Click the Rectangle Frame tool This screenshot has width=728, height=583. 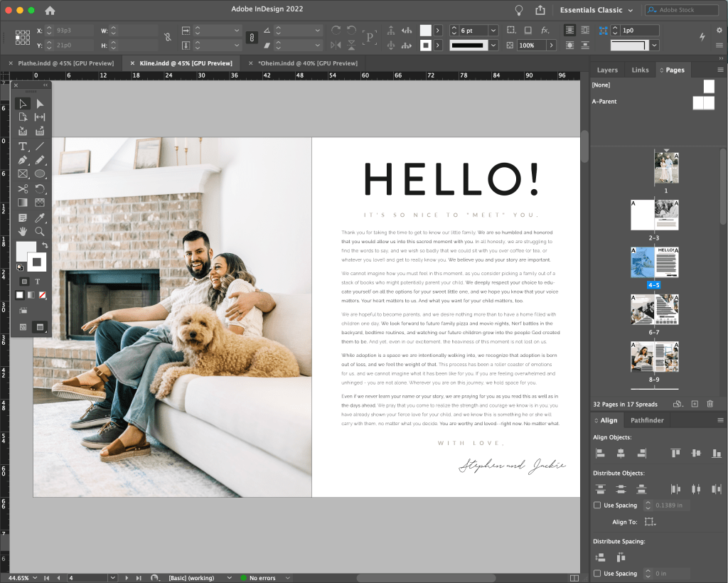(22, 173)
